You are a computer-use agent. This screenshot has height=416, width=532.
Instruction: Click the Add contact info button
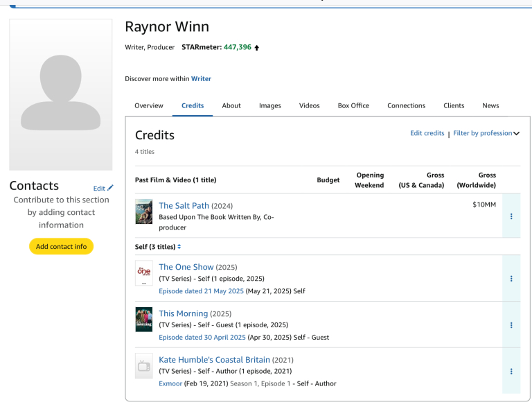coord(61,246)
